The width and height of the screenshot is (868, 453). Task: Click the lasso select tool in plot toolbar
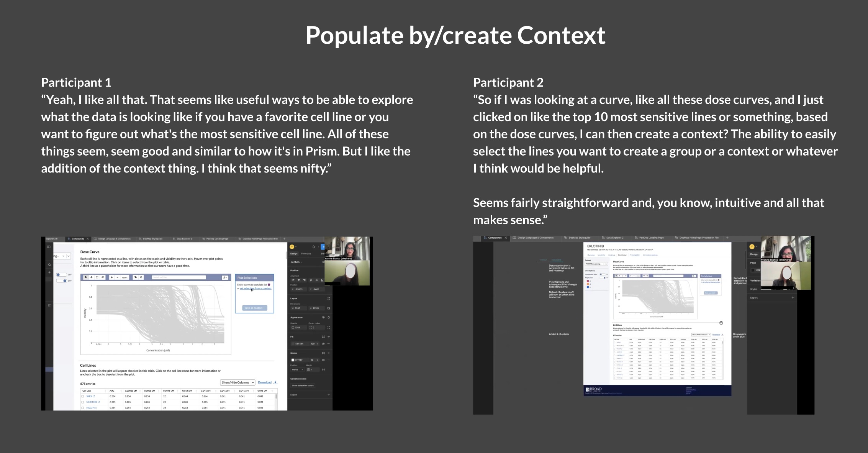(x=103, y=277)
